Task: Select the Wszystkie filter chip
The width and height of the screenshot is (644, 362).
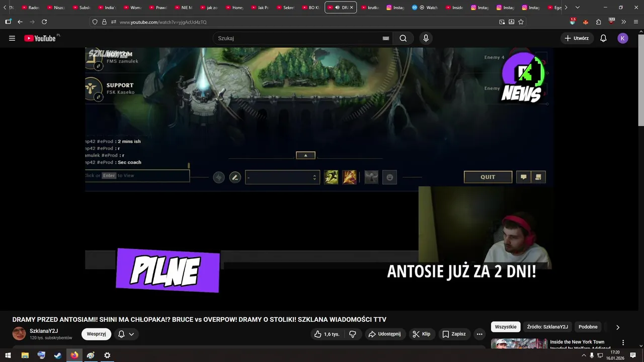Action: pos(506,327)
